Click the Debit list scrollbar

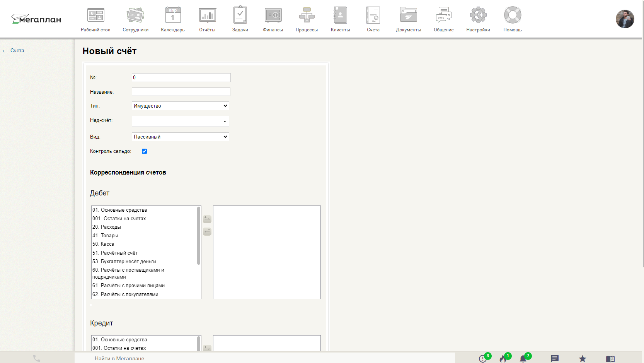tap(199, 236)
